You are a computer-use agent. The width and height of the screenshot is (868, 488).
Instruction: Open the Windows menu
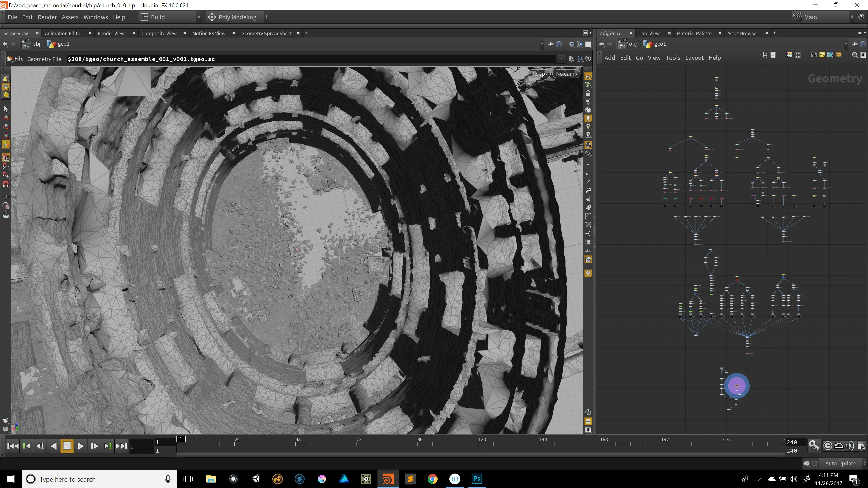click(96, 17)
